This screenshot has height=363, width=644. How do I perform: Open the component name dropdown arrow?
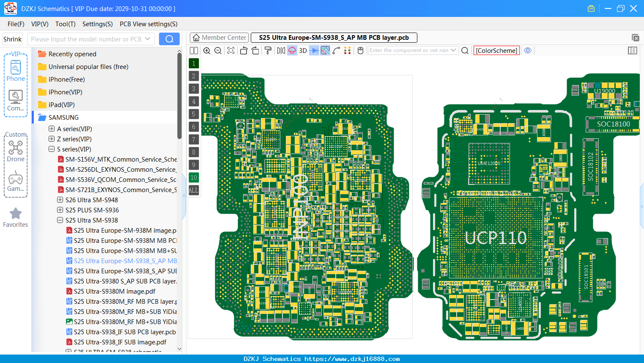click(453, 50)
